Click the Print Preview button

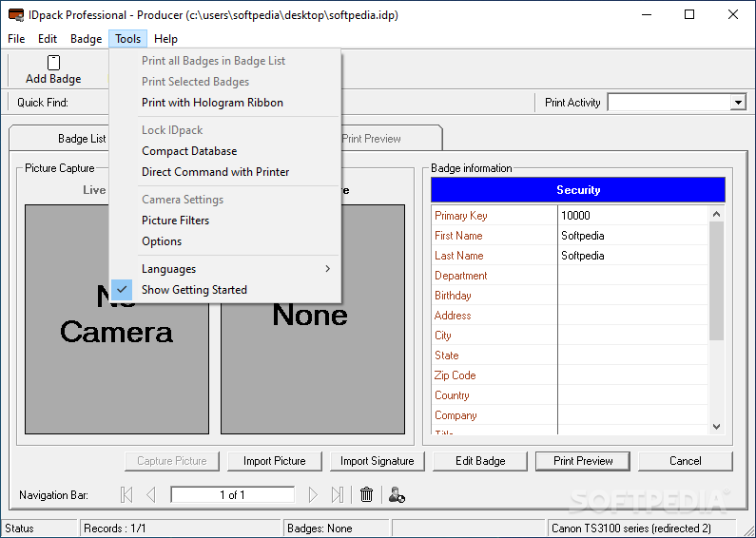[583, 461]
